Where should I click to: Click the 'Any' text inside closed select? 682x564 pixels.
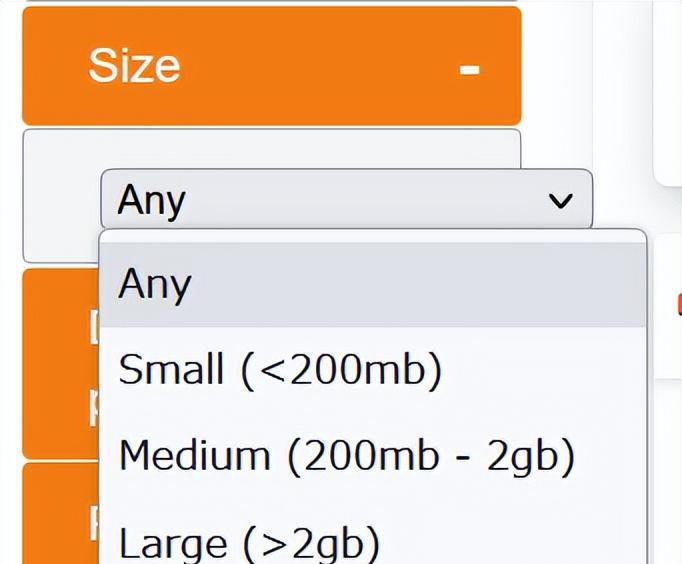(152, 200)
